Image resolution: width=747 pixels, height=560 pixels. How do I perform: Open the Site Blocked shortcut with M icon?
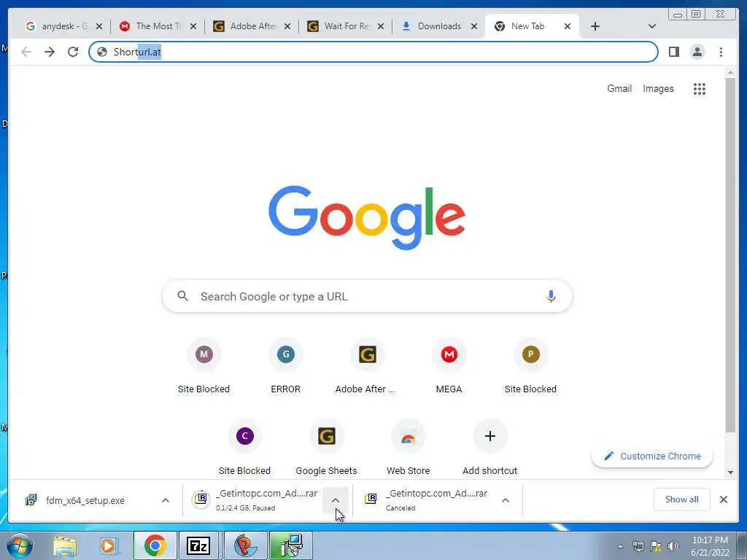pos(204,366)
